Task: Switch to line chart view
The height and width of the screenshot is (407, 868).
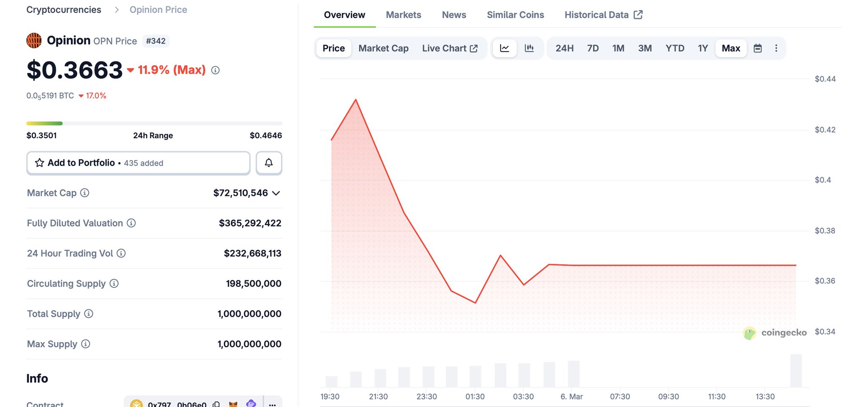Action: pos(504,48)
